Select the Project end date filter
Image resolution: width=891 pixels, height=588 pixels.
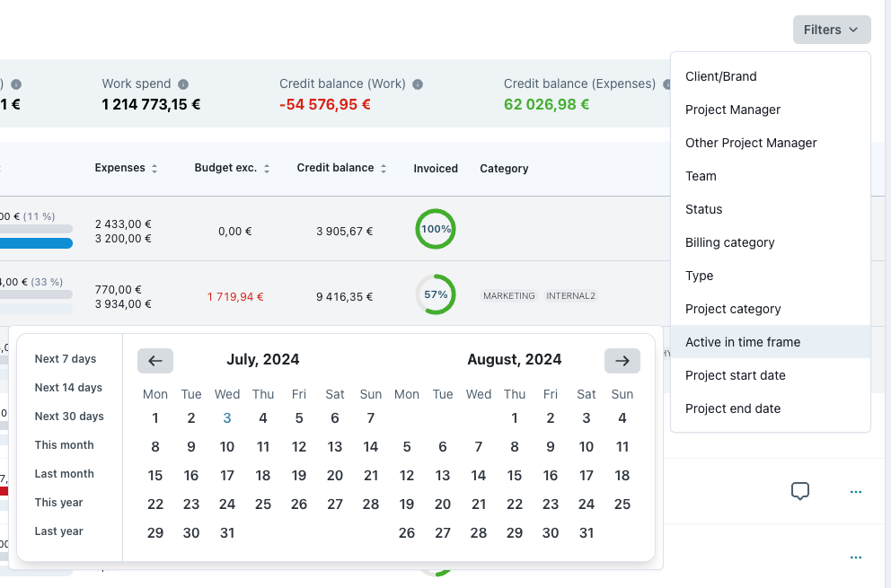771,408
